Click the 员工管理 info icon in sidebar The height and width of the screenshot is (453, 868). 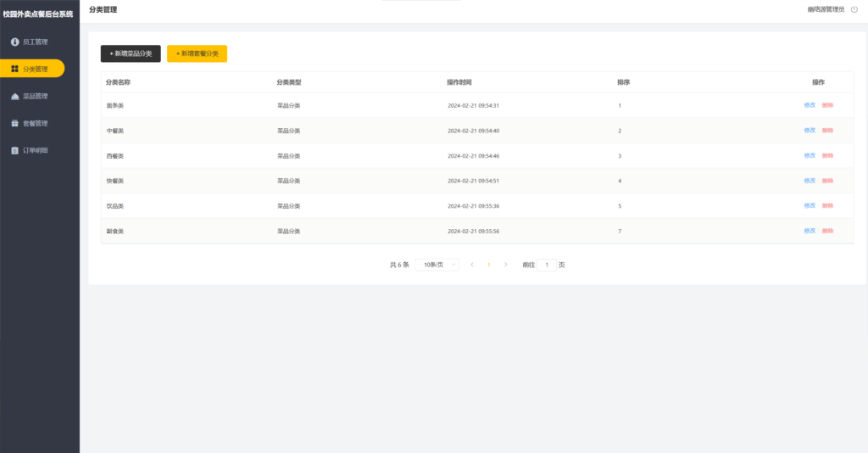click(14, 42)
